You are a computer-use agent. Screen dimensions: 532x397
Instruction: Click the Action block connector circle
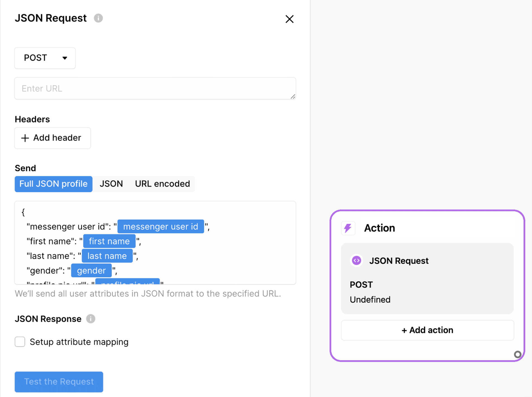pyautogui.click(x=518, y=354)
